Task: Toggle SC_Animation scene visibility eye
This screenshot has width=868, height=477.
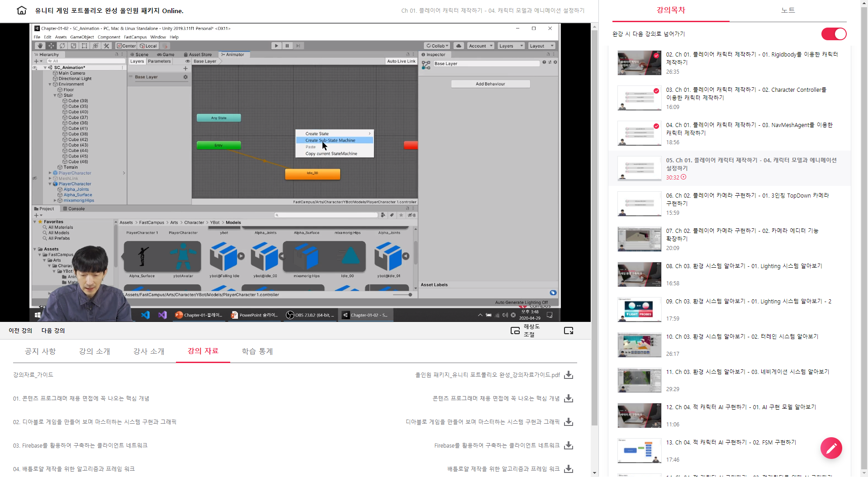Action: tap(35, 67)
